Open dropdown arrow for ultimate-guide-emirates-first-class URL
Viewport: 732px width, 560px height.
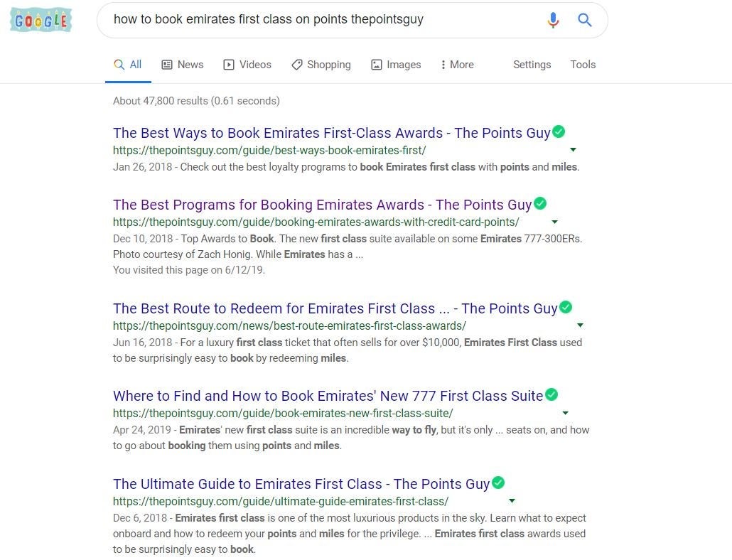point(512,501)
